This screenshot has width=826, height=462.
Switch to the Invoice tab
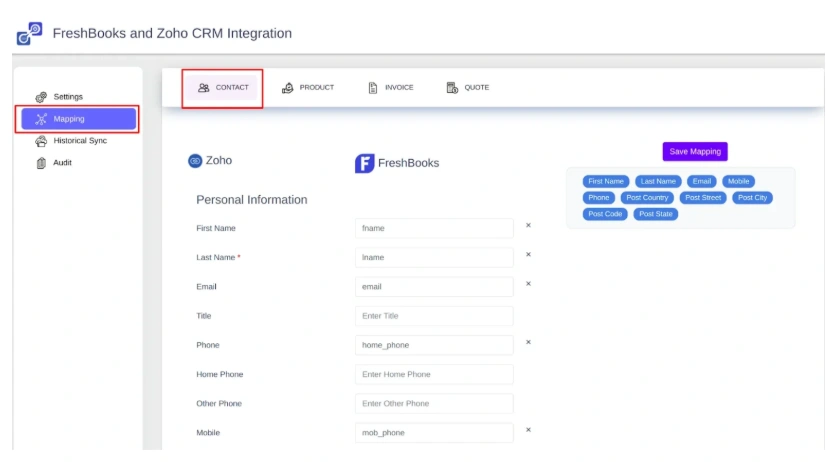tap(390, 87)
